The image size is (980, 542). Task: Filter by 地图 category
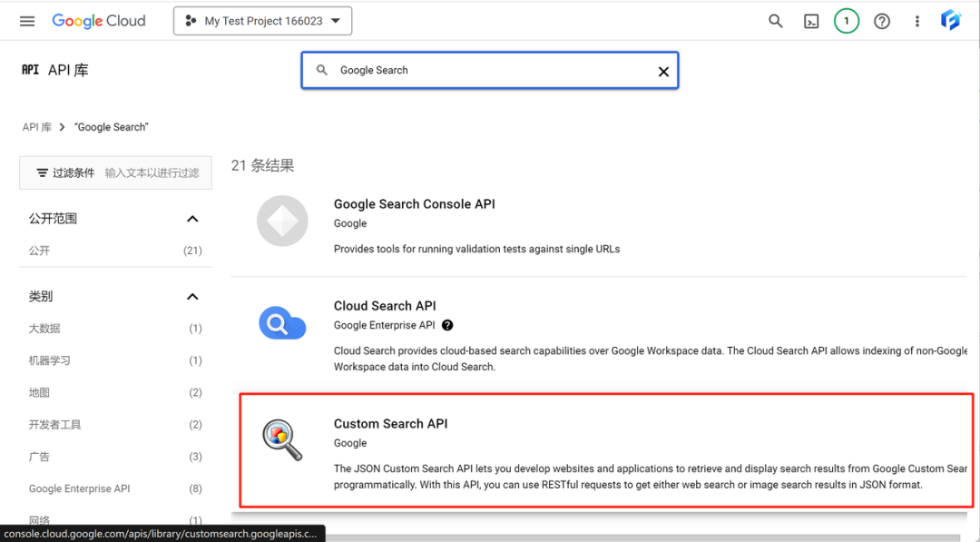(115, 392)
